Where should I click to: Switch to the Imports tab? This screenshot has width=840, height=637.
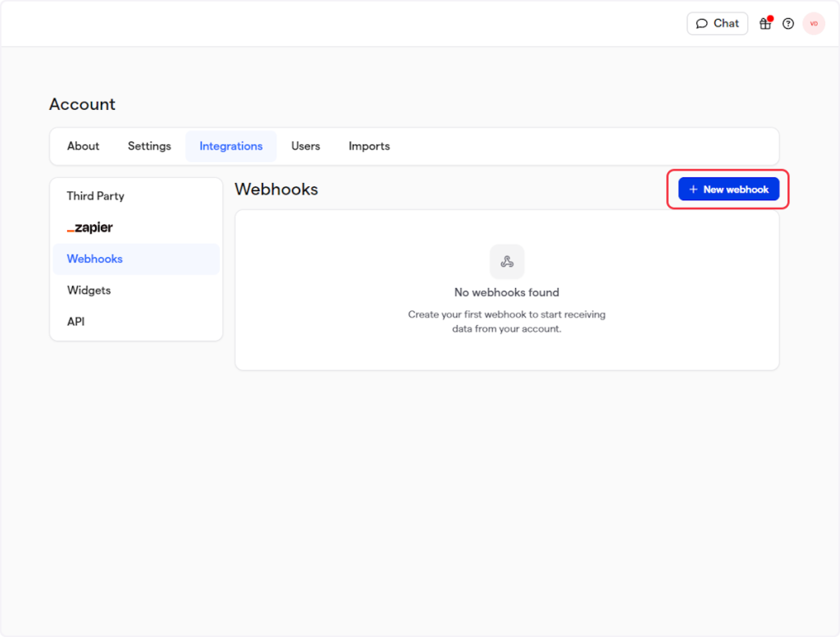(x=369, y=146)
